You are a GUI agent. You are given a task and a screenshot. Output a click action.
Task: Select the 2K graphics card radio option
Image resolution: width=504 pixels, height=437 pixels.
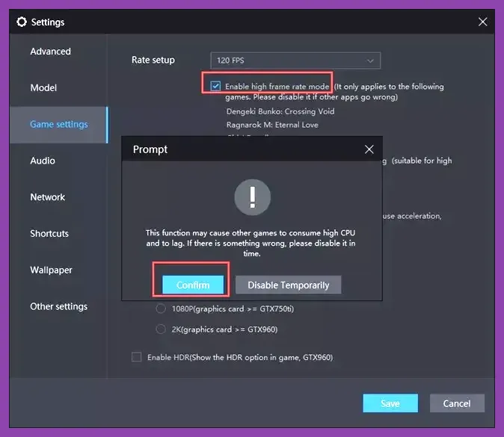[x=160, y=329]
